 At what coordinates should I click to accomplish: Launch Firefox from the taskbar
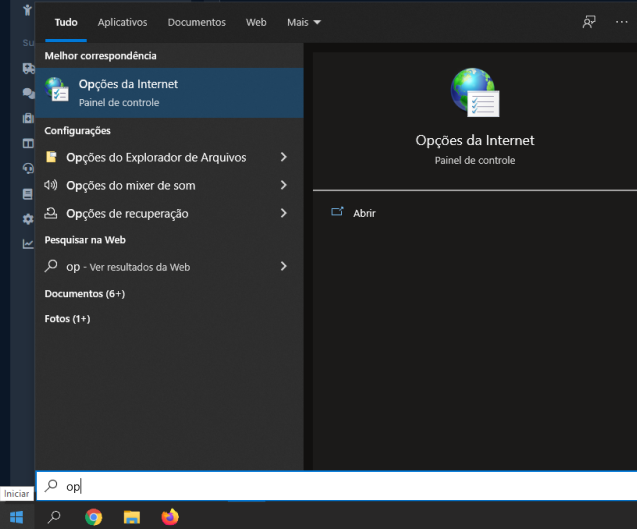tap(170, 517)
